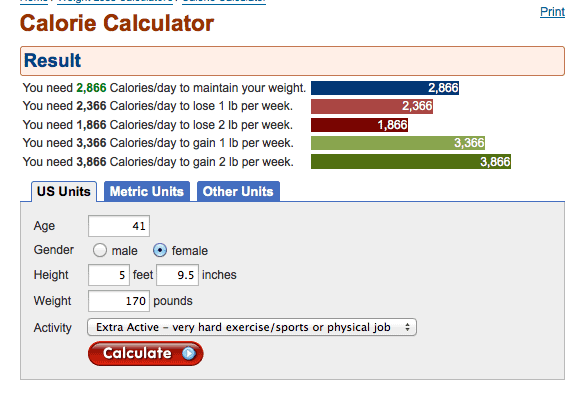Click the Activity dropdown stepper arrows
Image resolution: width=581 pixels, height=394 pixels.
click(407, 327)
